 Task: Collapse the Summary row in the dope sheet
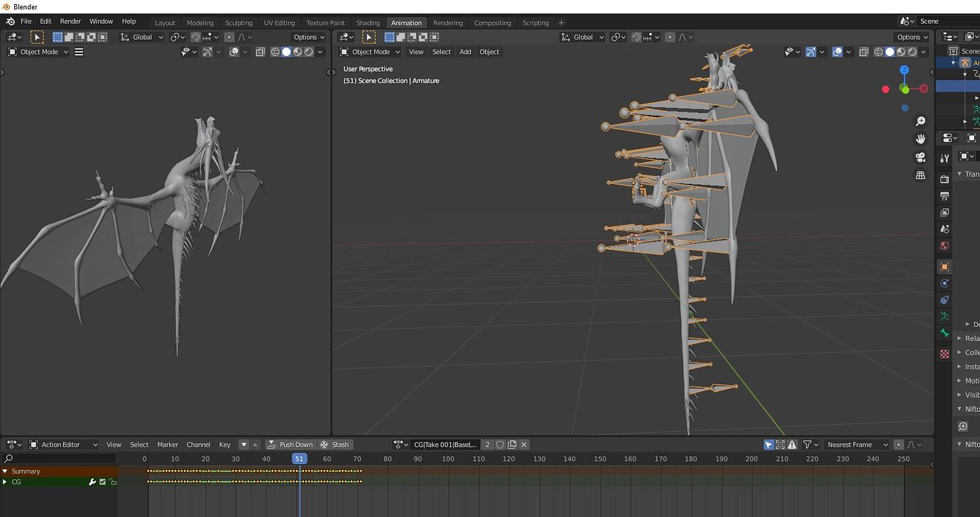(5, 471)
